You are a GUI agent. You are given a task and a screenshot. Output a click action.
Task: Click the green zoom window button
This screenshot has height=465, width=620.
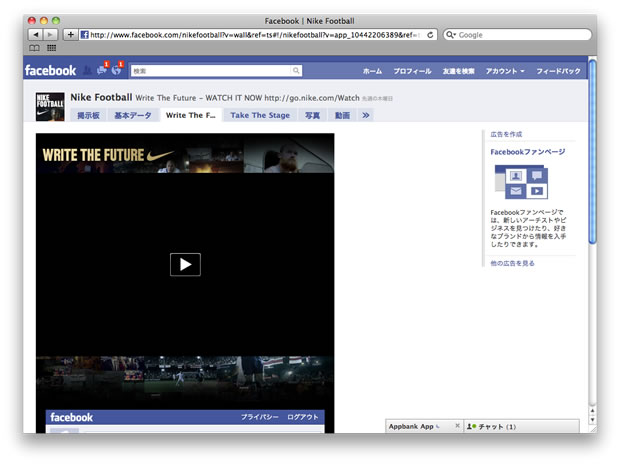coord(56,21)
